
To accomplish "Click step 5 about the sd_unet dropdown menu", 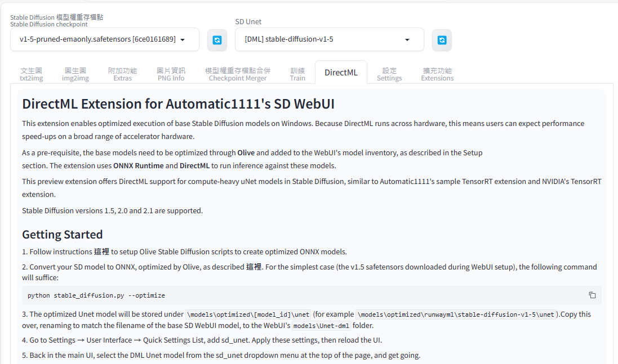I will tap(221, 356).
